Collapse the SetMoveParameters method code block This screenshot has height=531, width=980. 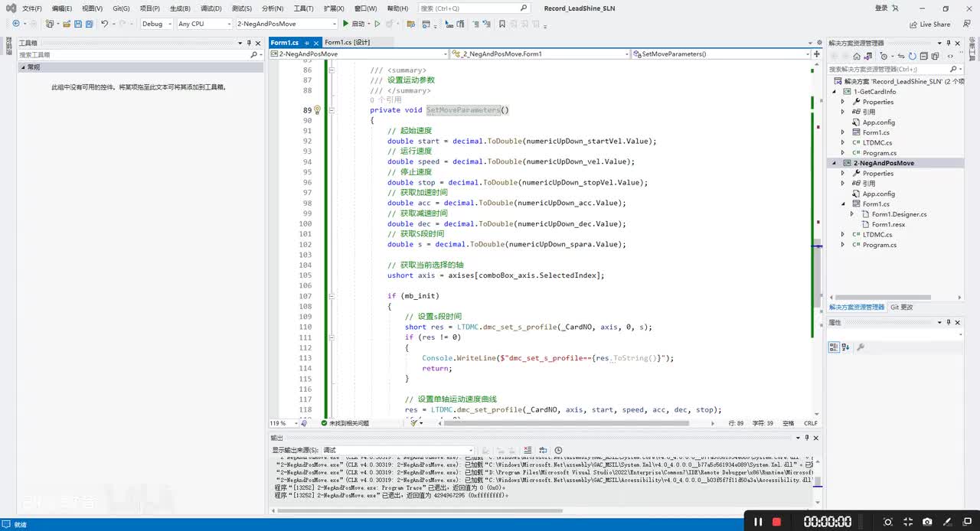click(332, 110)
